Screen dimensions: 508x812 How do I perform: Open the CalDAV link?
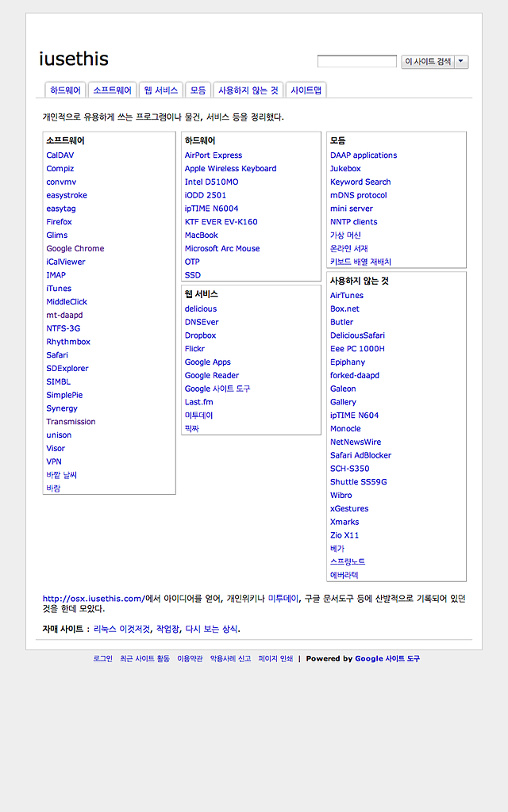tap(60, 155)
